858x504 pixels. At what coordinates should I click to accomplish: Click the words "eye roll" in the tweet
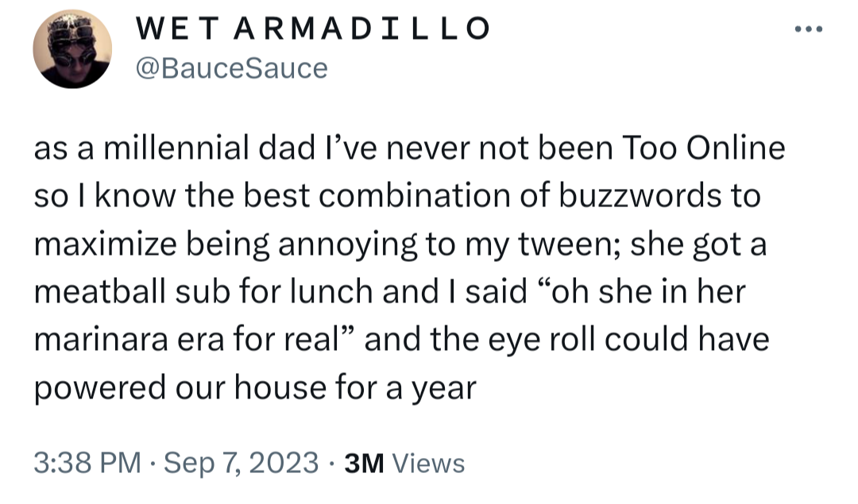coord(552,340)
